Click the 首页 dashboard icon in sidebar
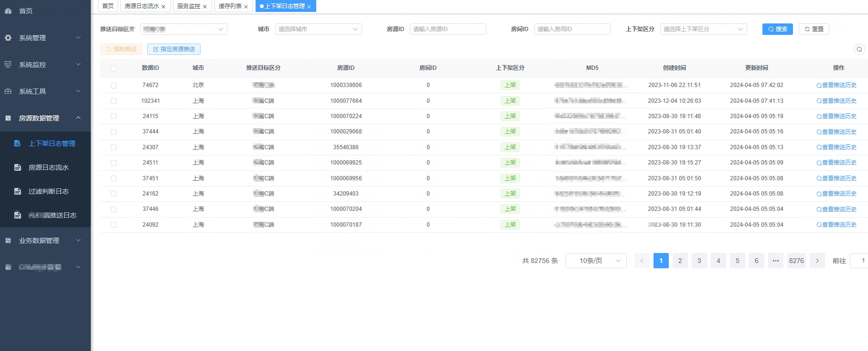The width and height of the screenshot is (868, 351). coord(8,11)
